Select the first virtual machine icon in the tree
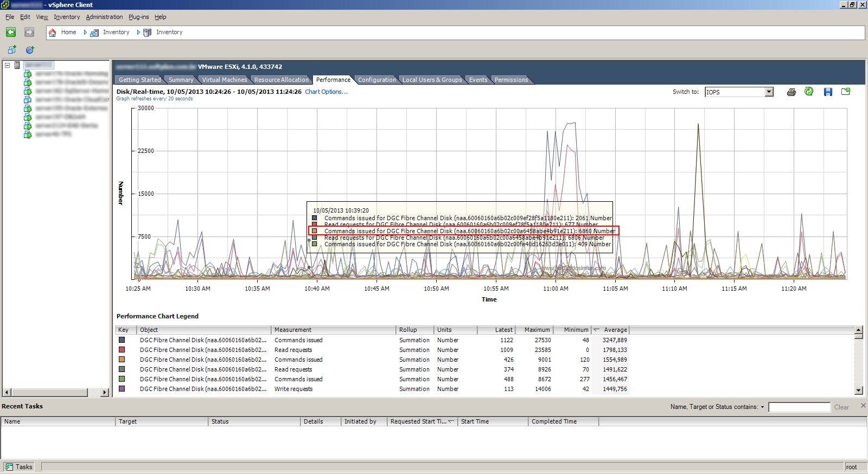The image size is (868, 474). pyautogui.click(x=28, y=74)
